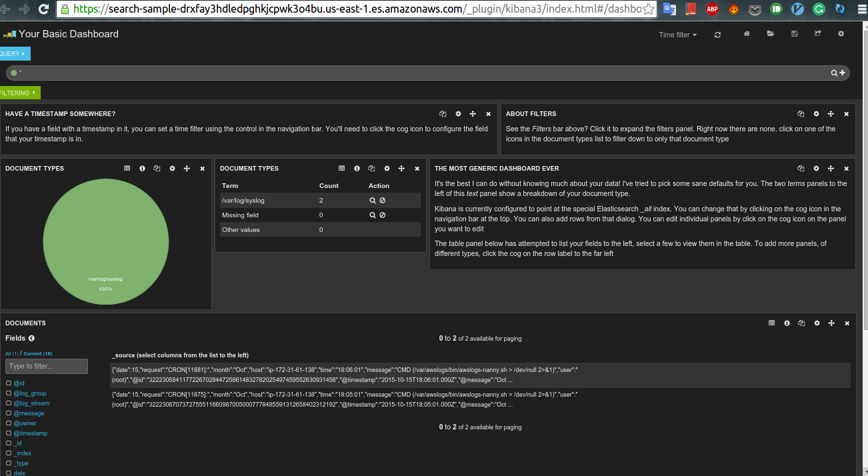
Task: Collapse the Fields list arrow
Action: pyautogui.click(x=31, y=339)
